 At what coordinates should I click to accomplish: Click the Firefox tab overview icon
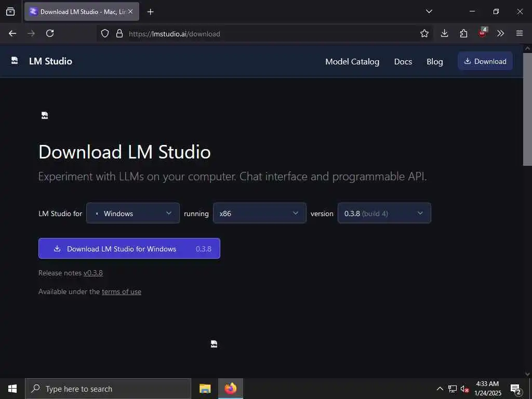point(10,11)
